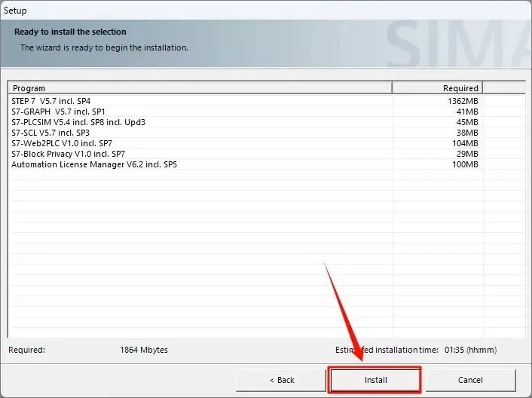Viewport: 532px width, 398px height.
Task: Click the 01:35 (hh:mm) estimated time
Action: (471, 350)
